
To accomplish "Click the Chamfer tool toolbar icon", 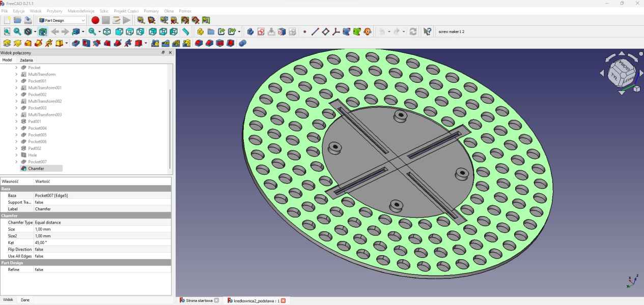I will coord(209,43).
